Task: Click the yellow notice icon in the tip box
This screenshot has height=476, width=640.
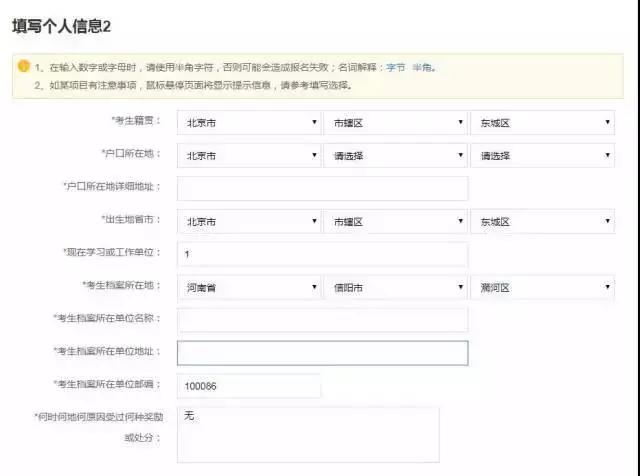Action: pos(22,67)
